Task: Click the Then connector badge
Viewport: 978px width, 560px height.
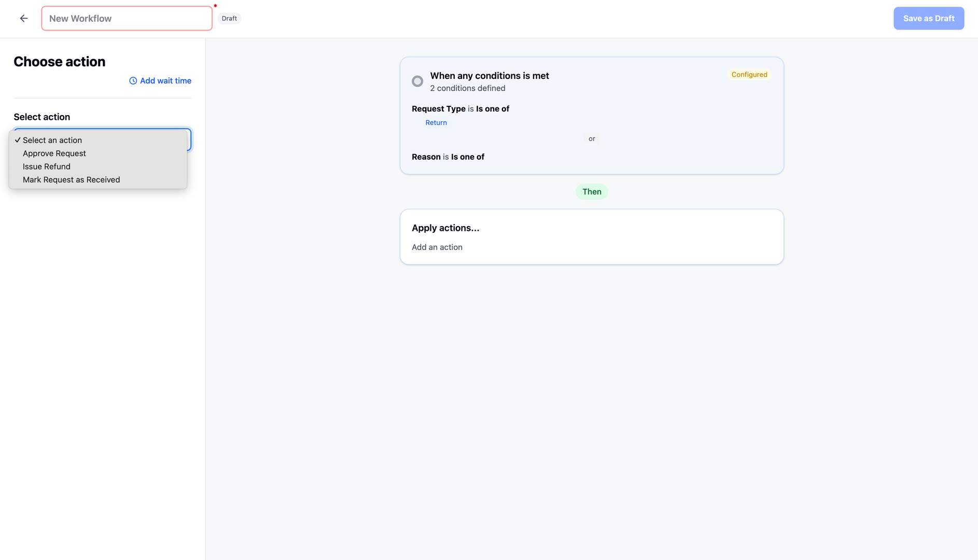Action: click(x=592, y=192)
